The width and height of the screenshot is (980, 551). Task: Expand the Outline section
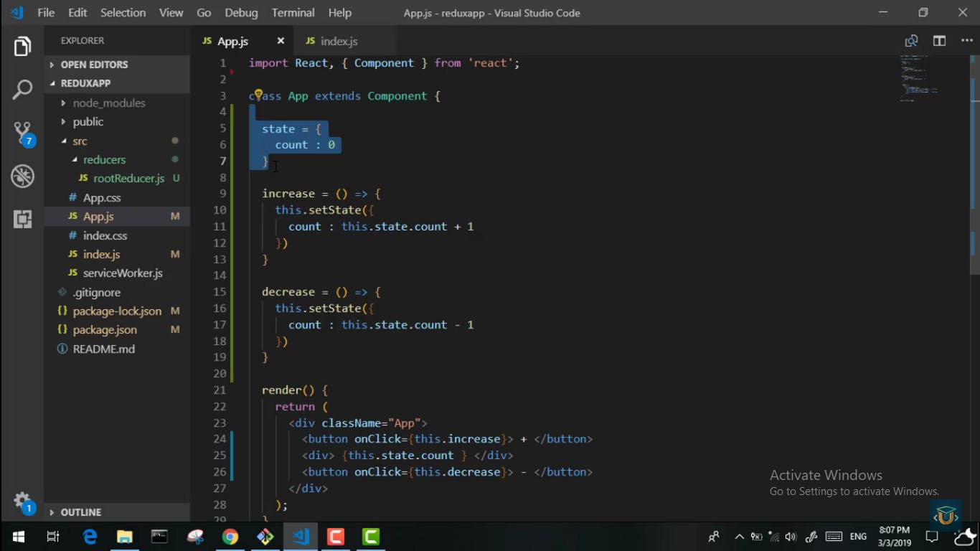coord(118,512)
